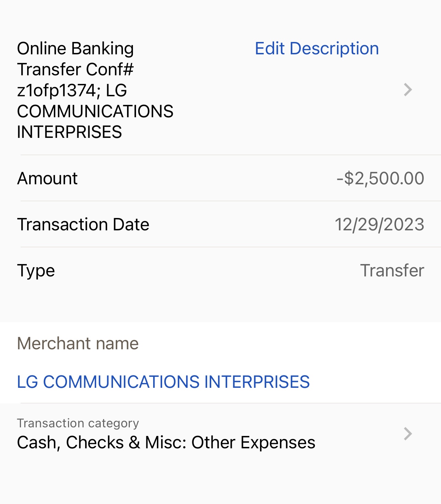Image resolution: width=441 pixels, height=504 pixels.
Task: Tap the Transfer Conf# description line
Action: 75,69
